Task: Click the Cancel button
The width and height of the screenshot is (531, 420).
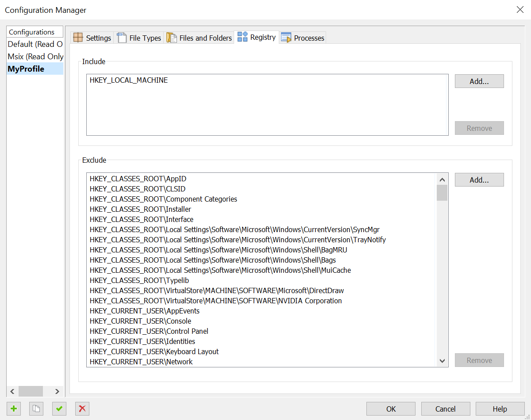Action: [x=446, y=409]
